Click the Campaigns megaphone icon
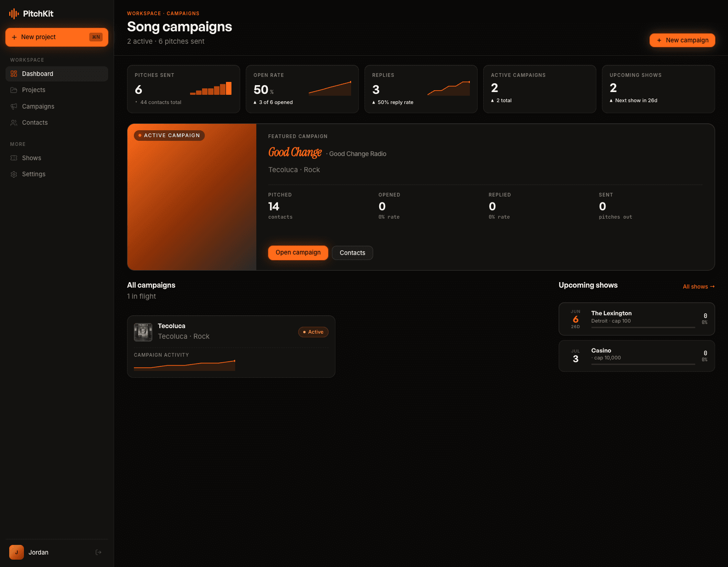The width and height of the screenshot is (728, 567). tap(14, 106)
